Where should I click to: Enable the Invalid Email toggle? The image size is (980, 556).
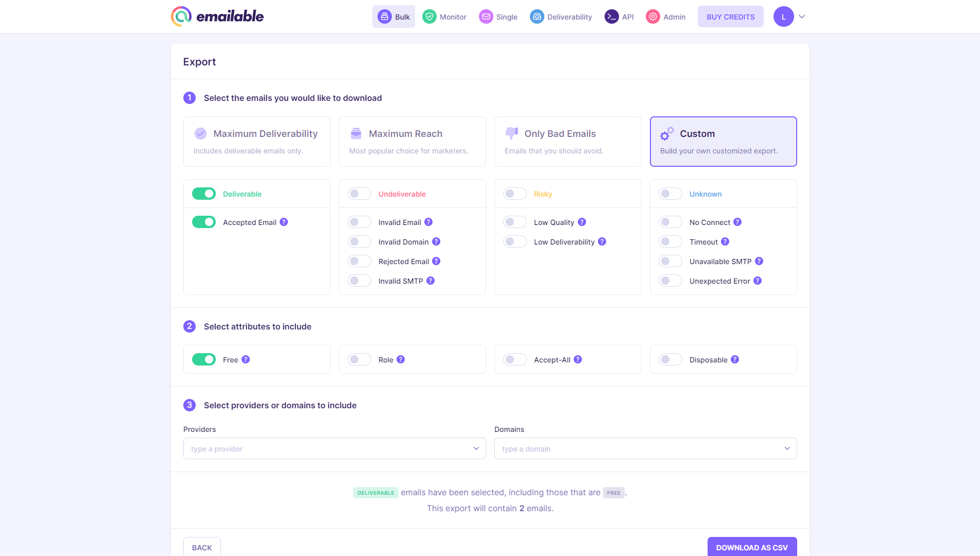[x=359, y=221]
